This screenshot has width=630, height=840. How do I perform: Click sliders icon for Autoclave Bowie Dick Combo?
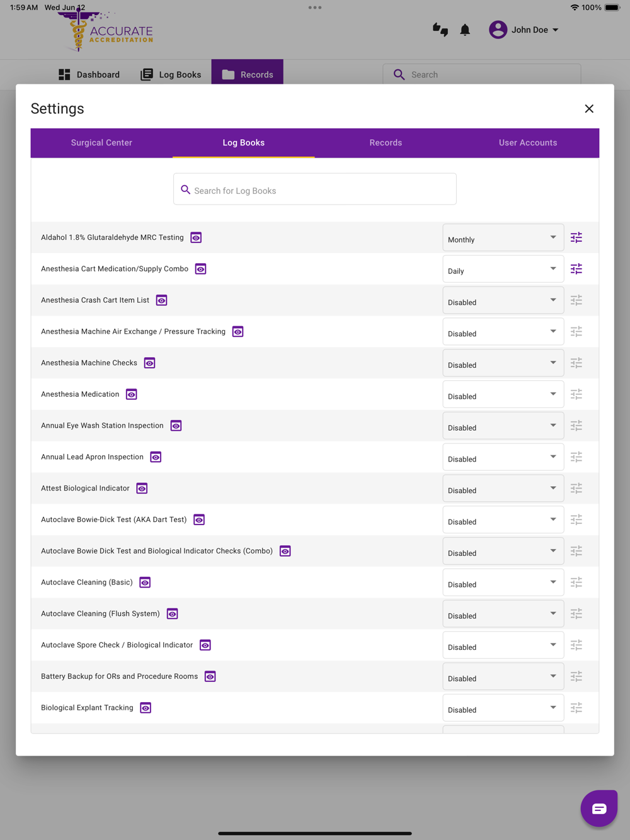coord(576,551)
